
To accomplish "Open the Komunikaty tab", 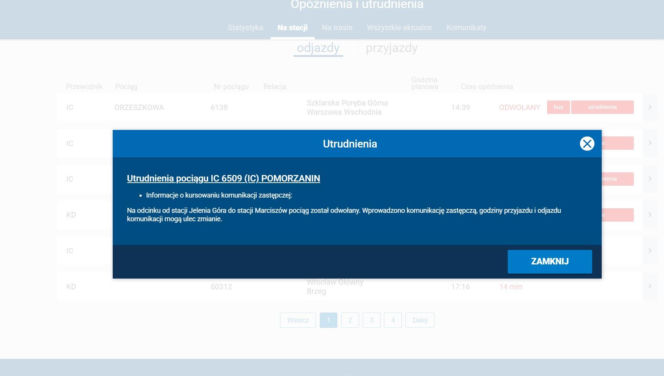I will tap(466, 28).
